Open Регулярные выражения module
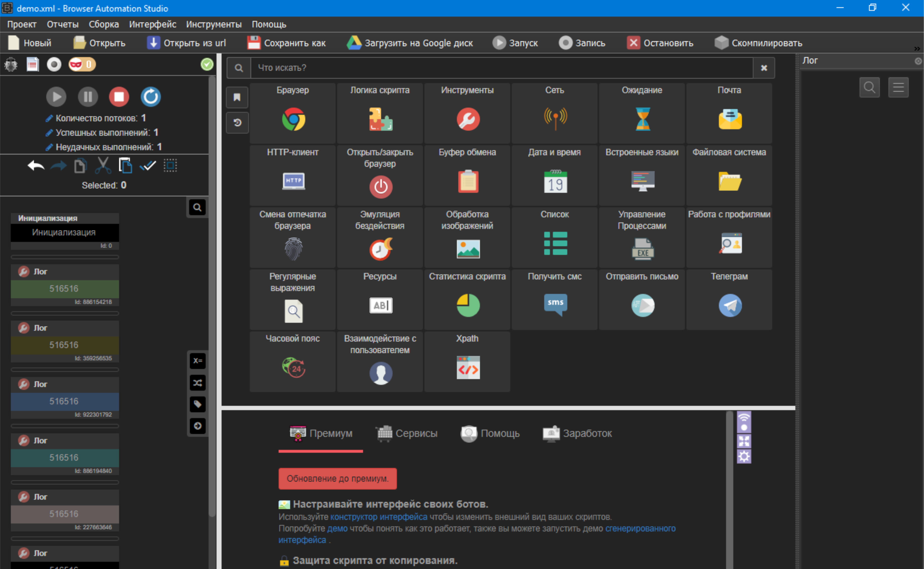The height and width of the screenshot is (569, 924). click(293, 311)
